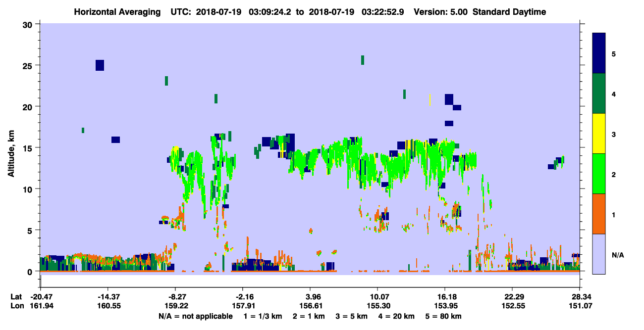Click the 30 km altitude tick label

[x=28, y=24]
